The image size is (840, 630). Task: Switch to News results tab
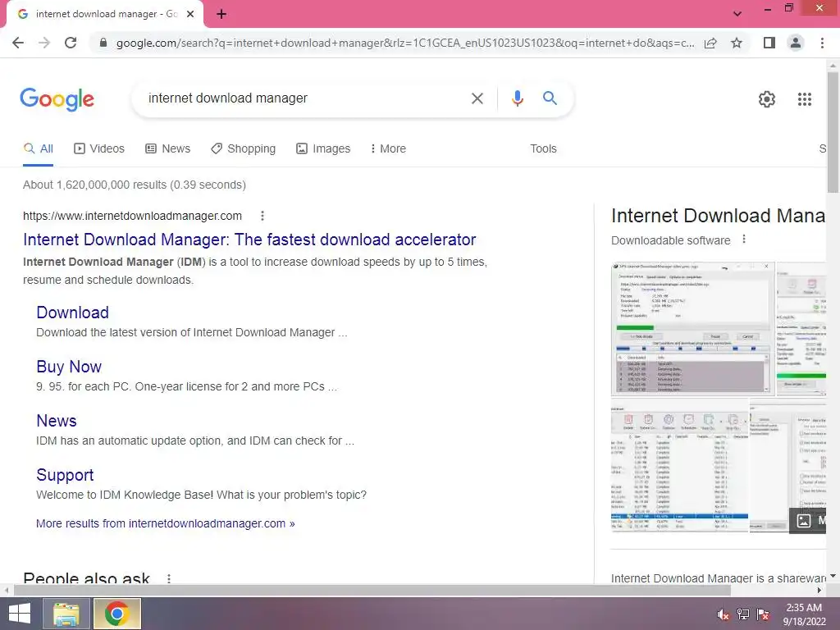click(x=167, y=149)
